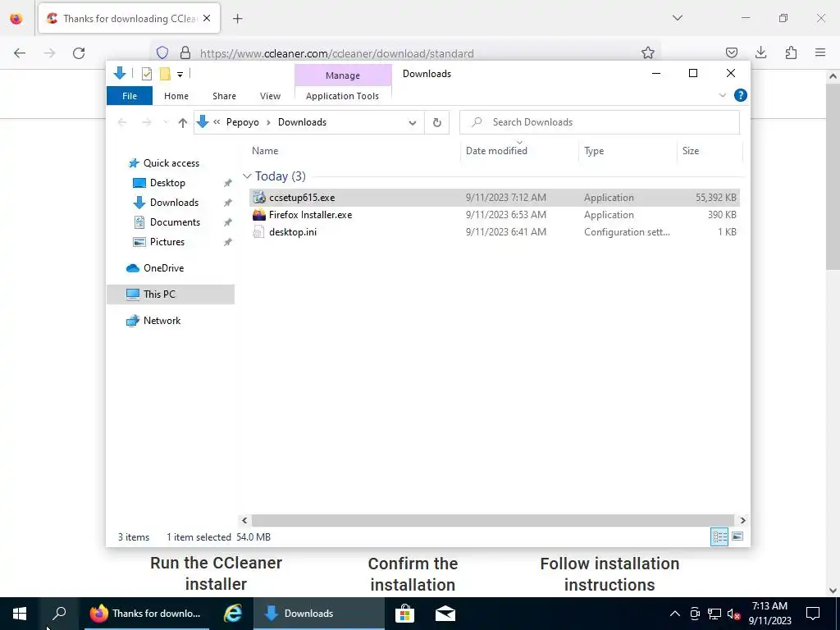Click the Pepoyo breadcrumb in address bar

pyautogui.click(x=242, y=122)
